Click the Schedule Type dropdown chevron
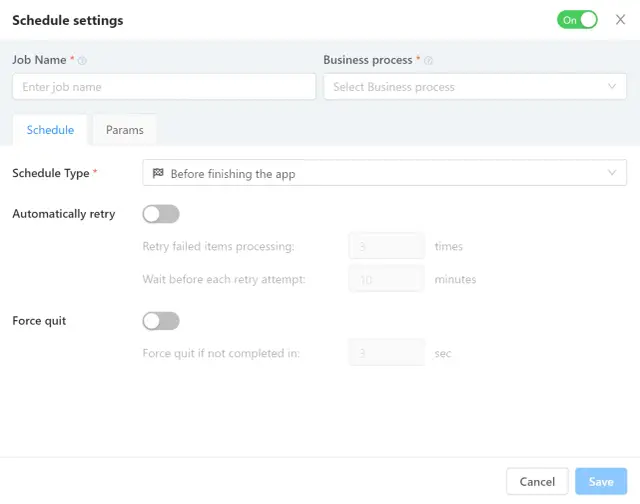The width and height of the screenshot is (640, 504). [612, 174]
